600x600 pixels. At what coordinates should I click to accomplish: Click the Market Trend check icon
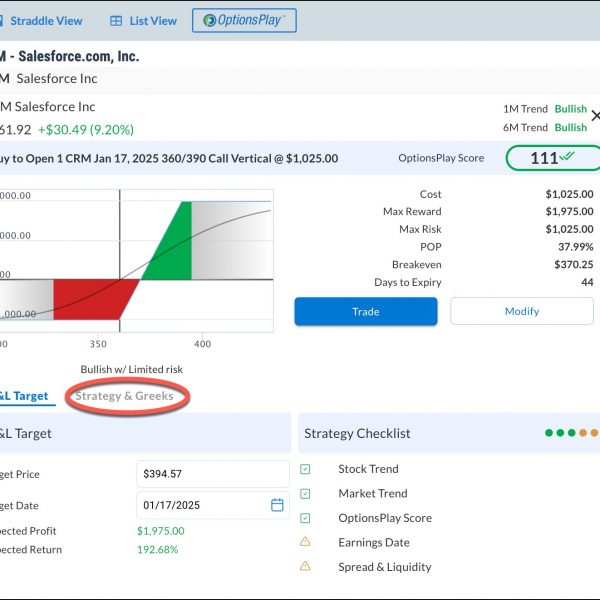pos(305,493)
